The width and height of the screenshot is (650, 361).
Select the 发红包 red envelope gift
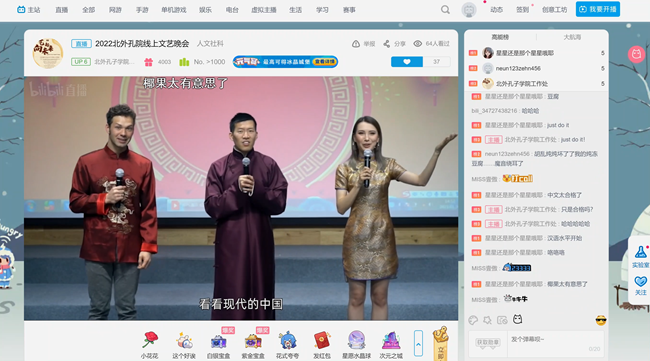(x=322, y=340)
